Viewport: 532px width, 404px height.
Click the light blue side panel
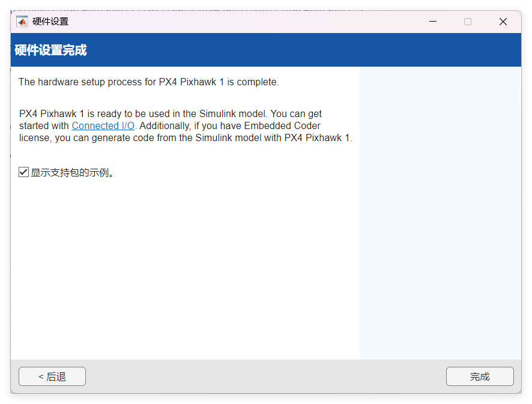pyautogui.click(x=440, y=210)
